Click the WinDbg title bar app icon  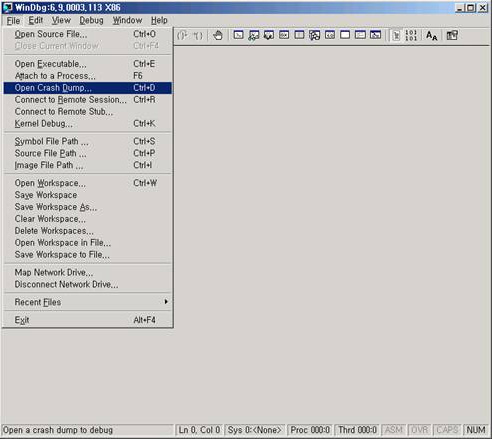(7, 7)
